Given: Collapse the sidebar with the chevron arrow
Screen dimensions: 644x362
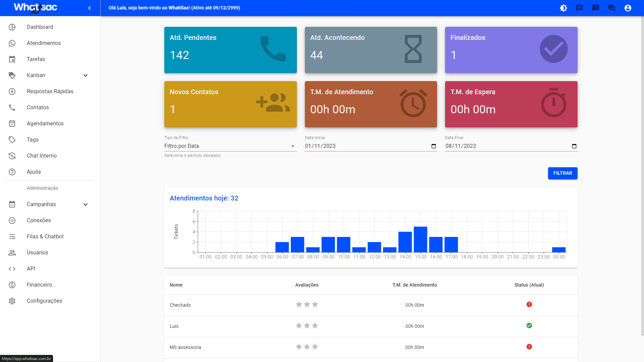Looking at the screenshot, I should coord(90,8).
